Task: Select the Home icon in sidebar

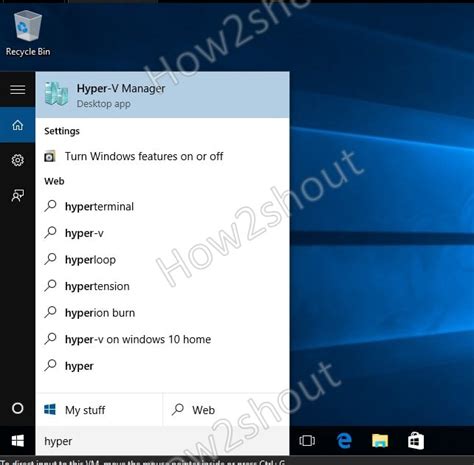Action: pyautogui.click(x=18, y=125)
